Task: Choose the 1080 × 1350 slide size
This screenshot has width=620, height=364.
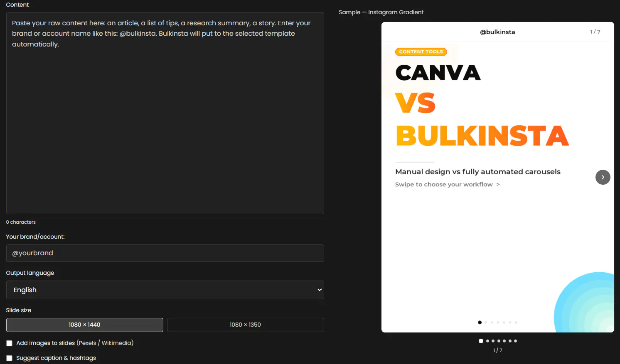Action: coord(246,325)
